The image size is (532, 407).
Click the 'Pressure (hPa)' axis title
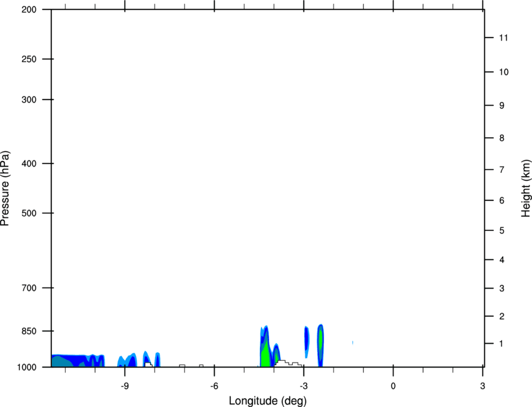point(5,188)
